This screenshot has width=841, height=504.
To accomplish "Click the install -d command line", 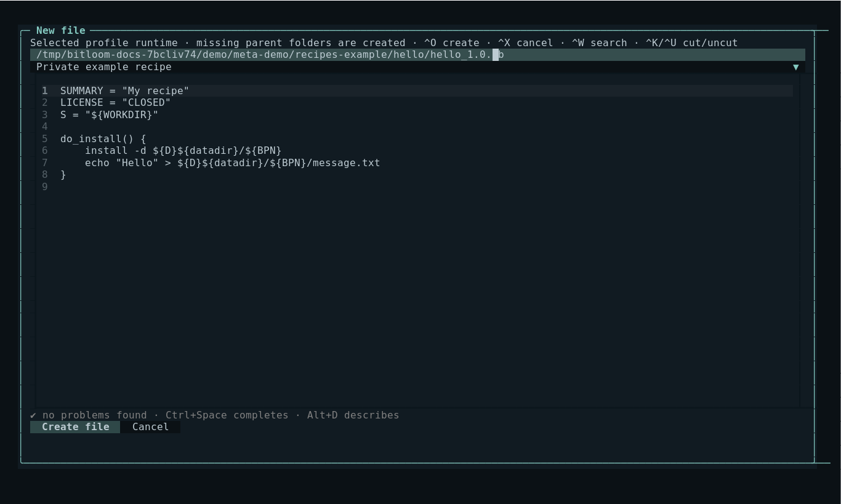I will [x=183, y=151].
